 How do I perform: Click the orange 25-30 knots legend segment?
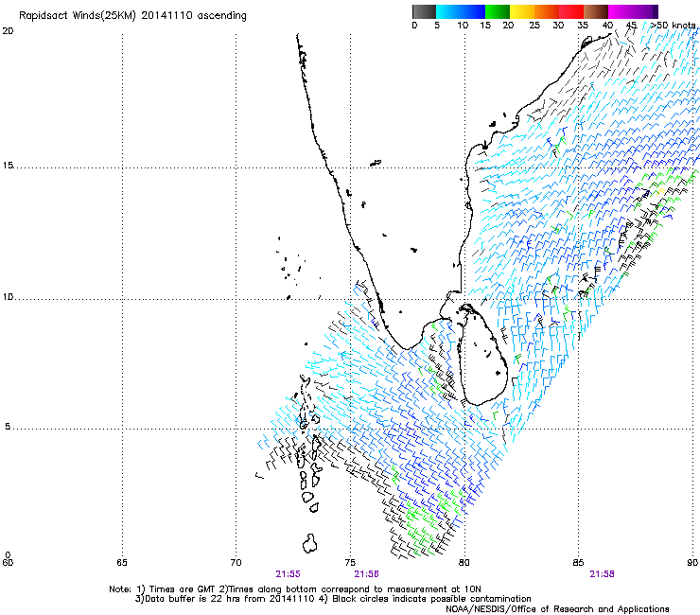click(547, 11)
